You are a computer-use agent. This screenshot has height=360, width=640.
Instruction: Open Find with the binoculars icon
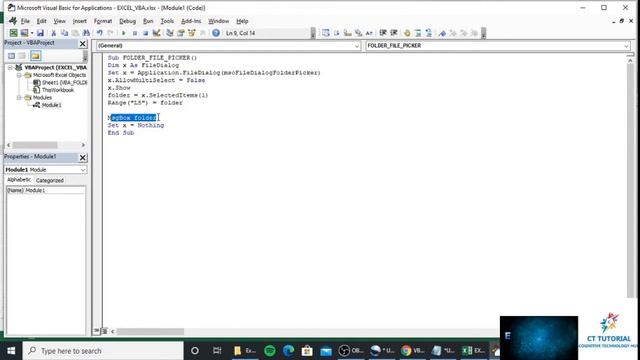(x=86, y=33)
